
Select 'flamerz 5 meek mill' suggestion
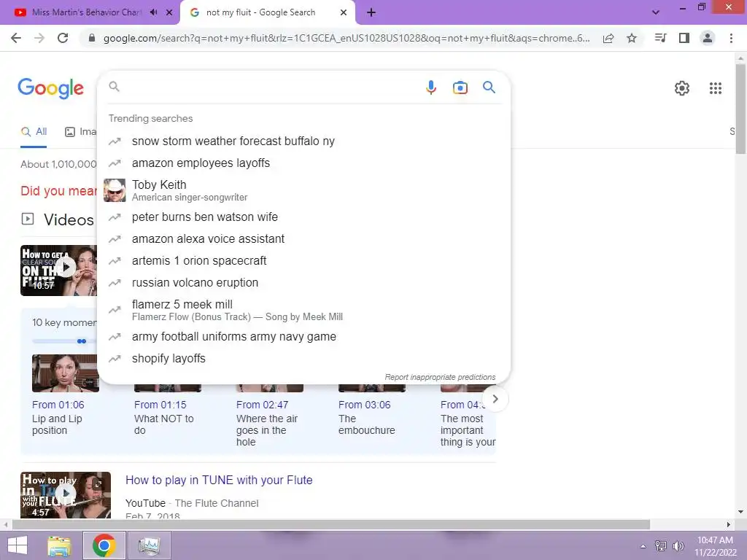tap(303, 309)
